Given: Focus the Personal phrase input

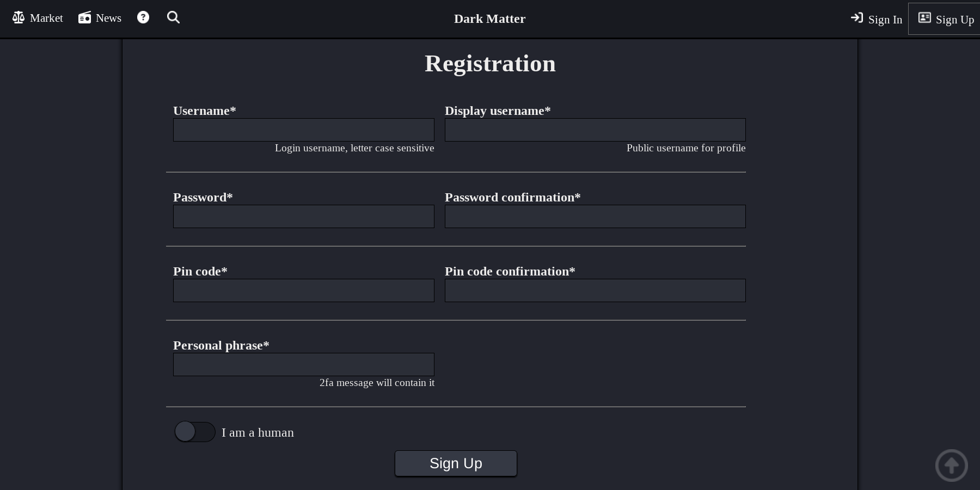Looking at the screenshot, I should coord(303,364).
